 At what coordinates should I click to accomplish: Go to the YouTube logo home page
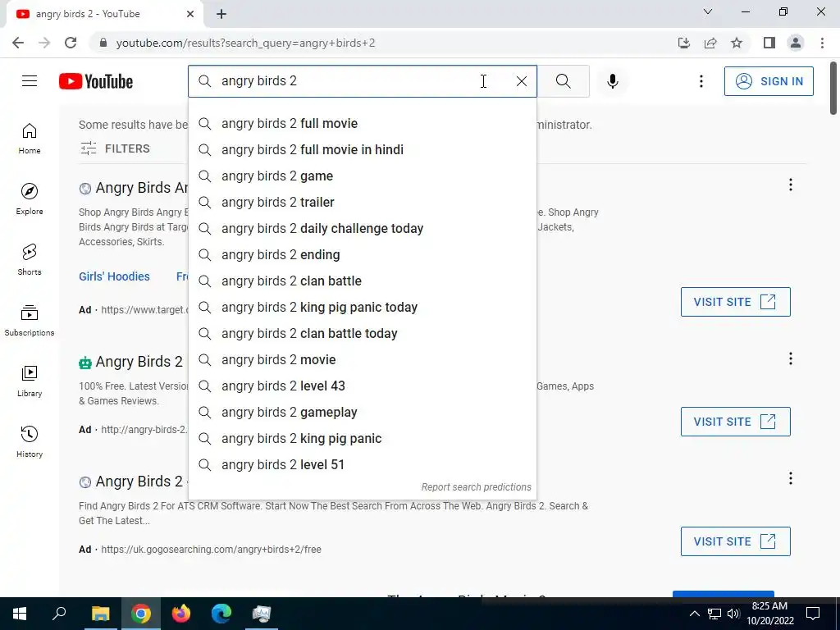tap(96, 81)
